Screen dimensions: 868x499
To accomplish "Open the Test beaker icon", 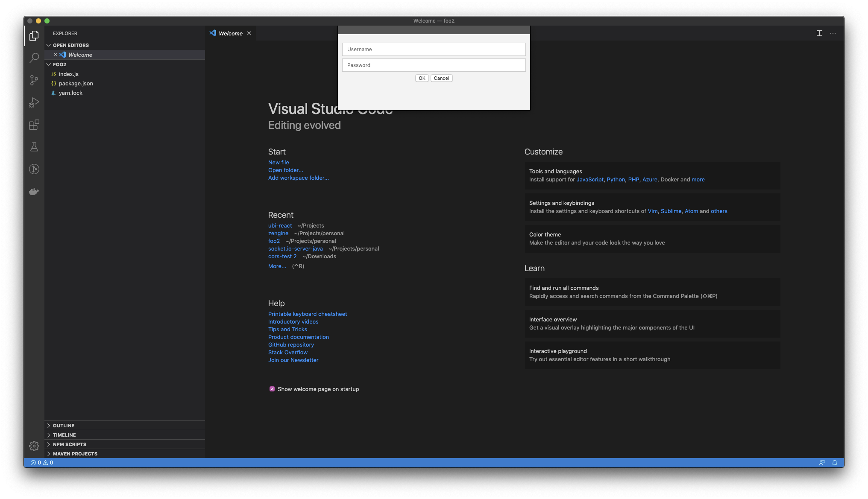I will point(34,147).
